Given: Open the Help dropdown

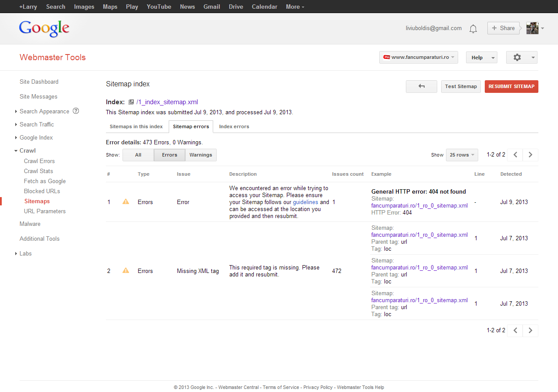Looking at the screenshot, I should click(x=481, y=58).
